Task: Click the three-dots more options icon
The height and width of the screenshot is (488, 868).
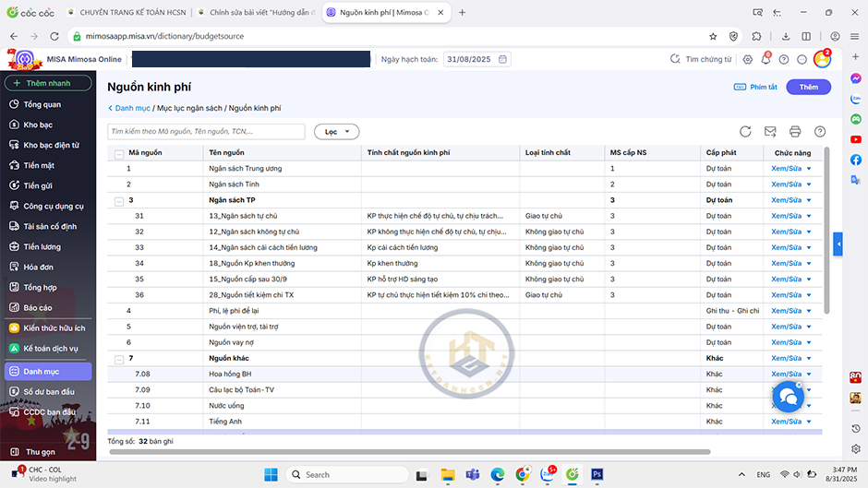Action: pyautogui.click(x=802, y=59)
